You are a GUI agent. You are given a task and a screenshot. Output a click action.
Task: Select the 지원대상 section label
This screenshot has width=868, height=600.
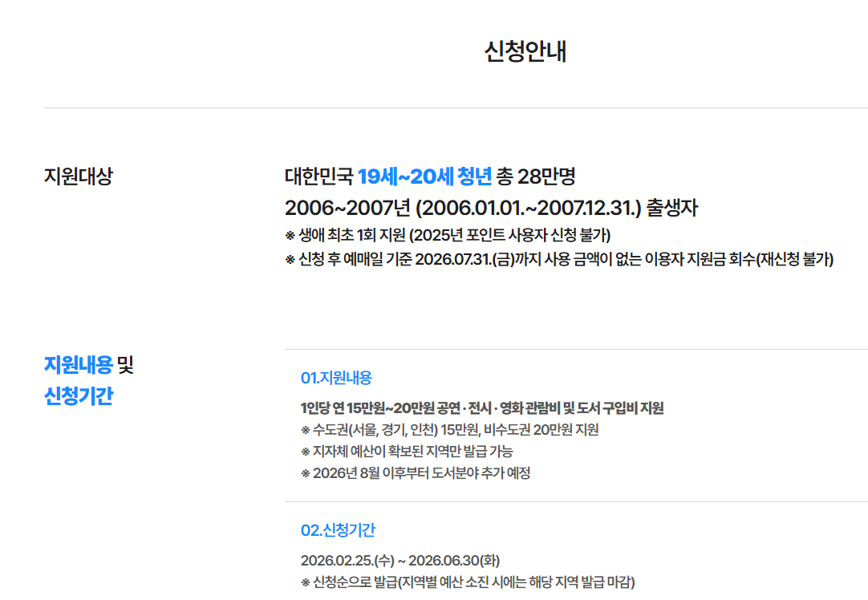click(x=78, y=176)
